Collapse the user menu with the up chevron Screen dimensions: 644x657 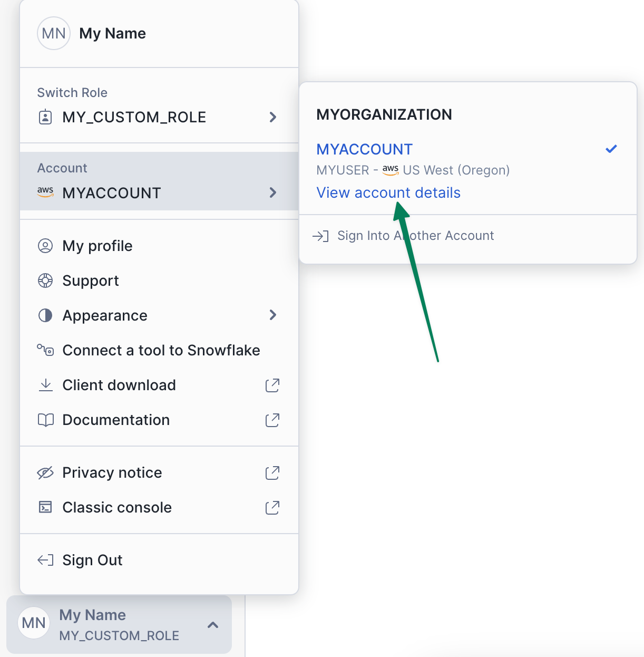(x=213, y=625)
